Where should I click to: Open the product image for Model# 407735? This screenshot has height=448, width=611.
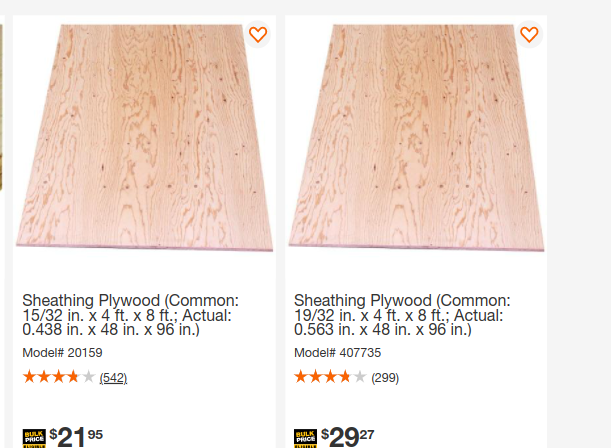[x=416, y=138]
